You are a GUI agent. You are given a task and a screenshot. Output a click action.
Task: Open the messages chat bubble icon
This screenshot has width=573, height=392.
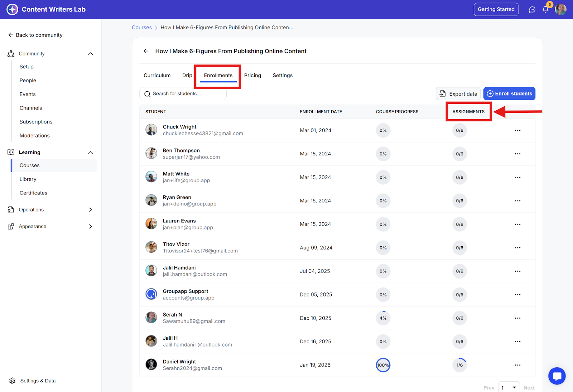tap(532, 10)
